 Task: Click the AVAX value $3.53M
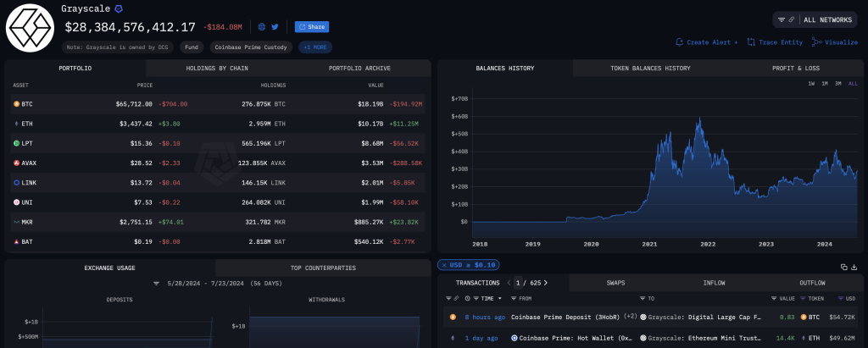[372, 163]
